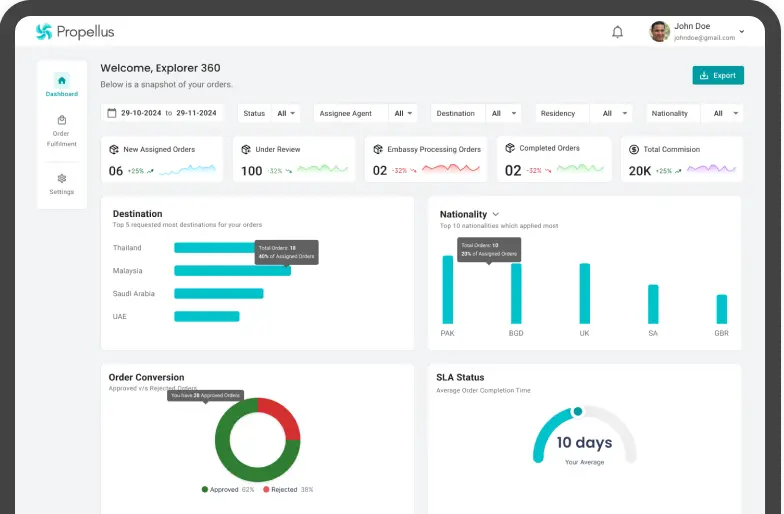Open the Status filter dropdown
Screen dimensions: 784x514
[x=269, y=113]
